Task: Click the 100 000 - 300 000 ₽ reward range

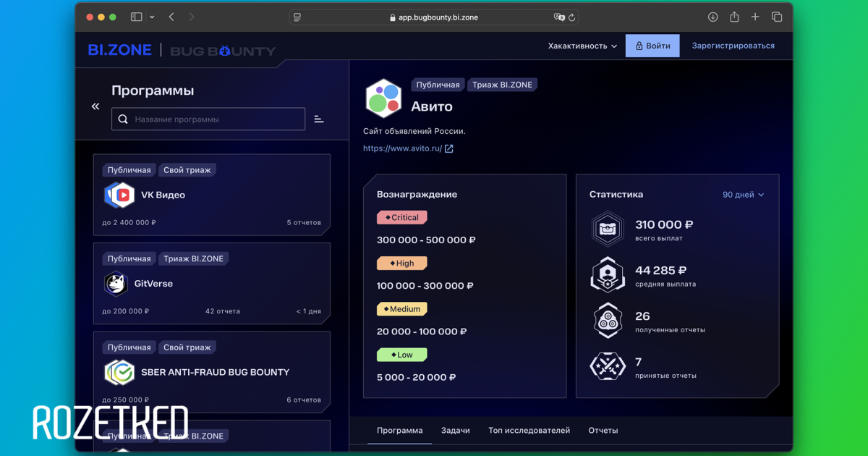Action: coord(425,286)
